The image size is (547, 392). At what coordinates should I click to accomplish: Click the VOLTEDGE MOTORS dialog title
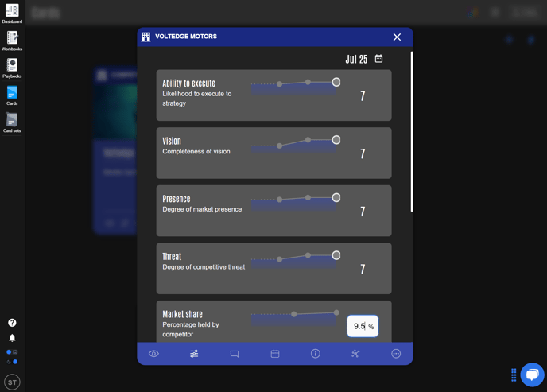[186, 37]
